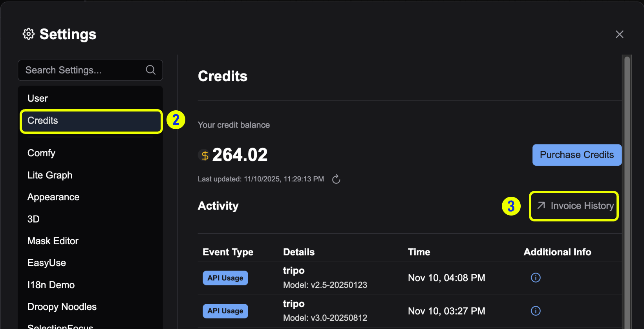Viewport: 644px width, 329px height.
Task: Open the Appearance settings section
Action: point(53,197)
